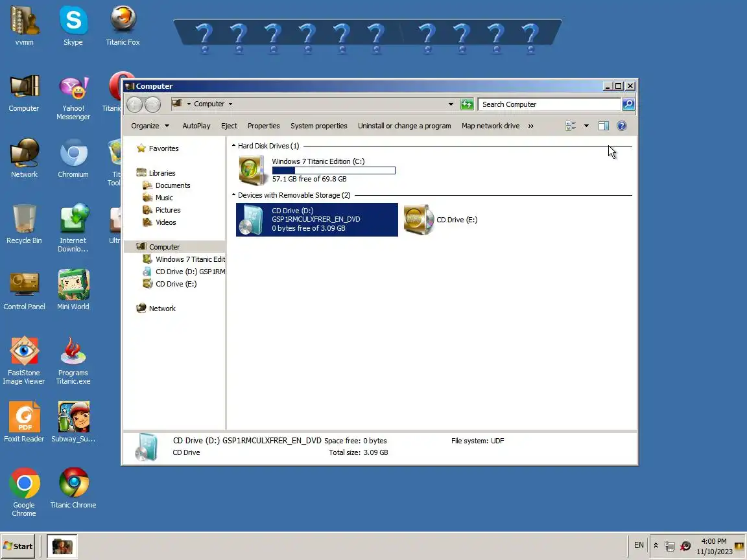
Task: Open dropdown arrow after Computer in breadcrumb
Action: tap(231, 104)
